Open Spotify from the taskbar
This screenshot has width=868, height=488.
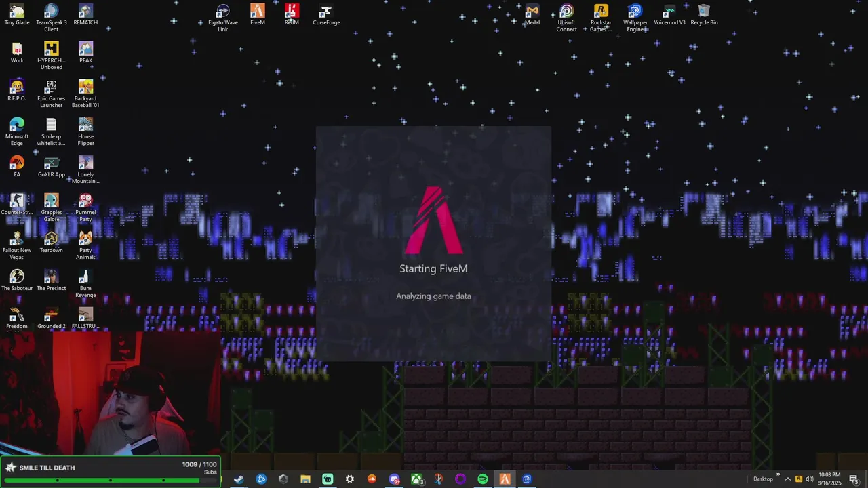(483, 479)
